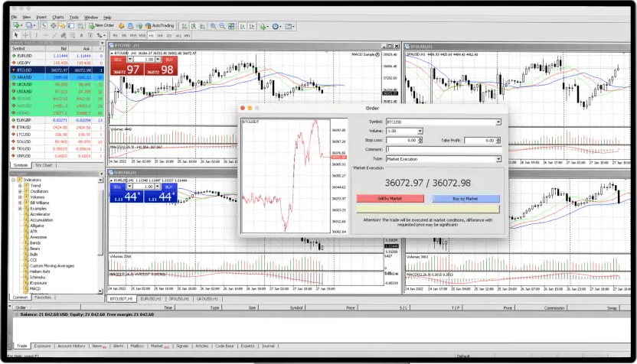The image size is (637, 364).
Task: Expand the Oscillators tree node
Action: pyautogui.click(x=20, y=192)
